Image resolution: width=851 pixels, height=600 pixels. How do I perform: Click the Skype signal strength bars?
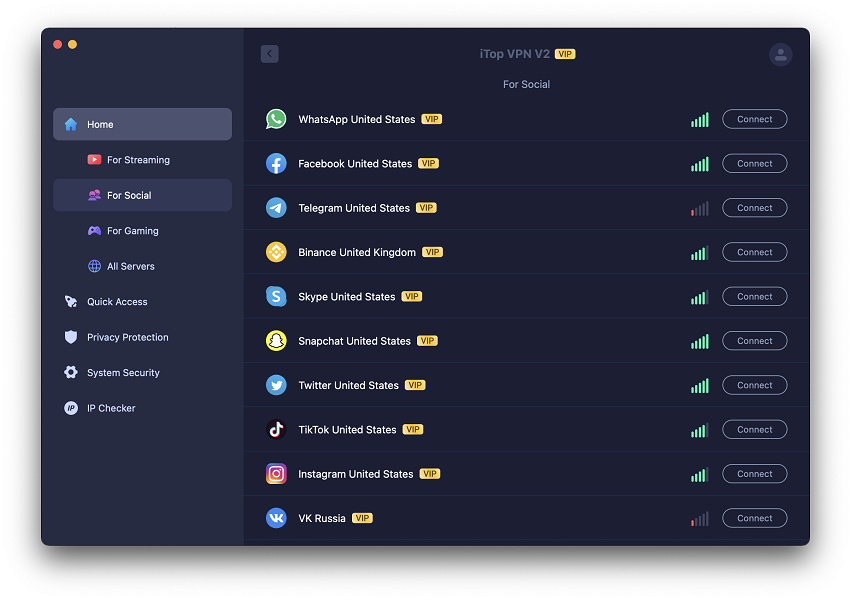click(x=700, y=297)
